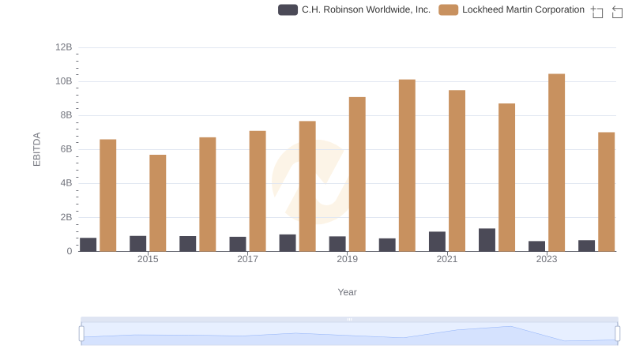Select the 2015 C.H. Robinson bar
This screenshot has height=364, width=632.
(x=137, y=244)
